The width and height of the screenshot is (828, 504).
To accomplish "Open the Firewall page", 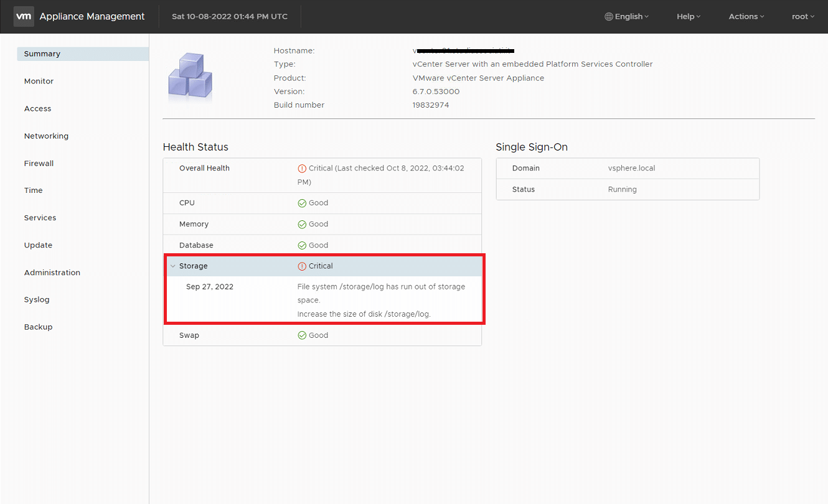I will [39, 164].
